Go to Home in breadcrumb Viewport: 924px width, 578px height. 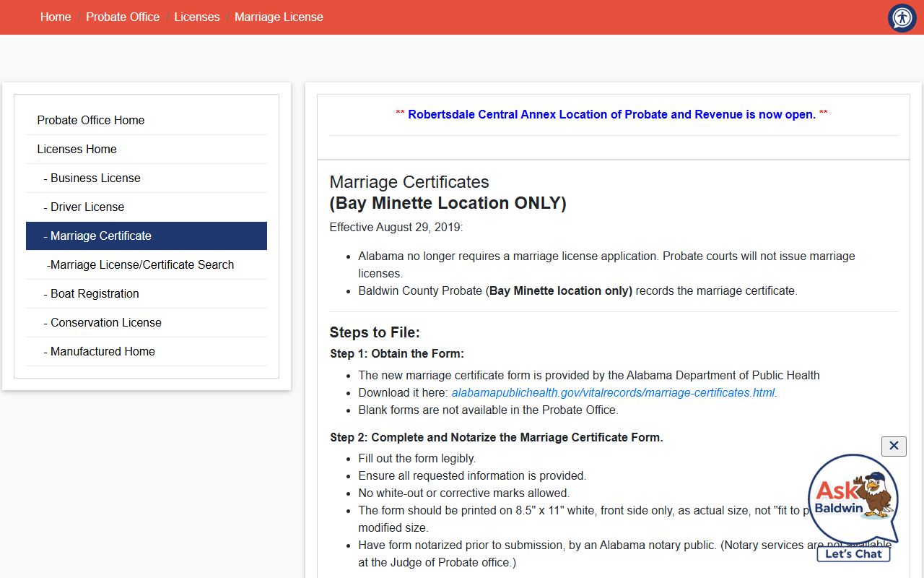[56, 17]
